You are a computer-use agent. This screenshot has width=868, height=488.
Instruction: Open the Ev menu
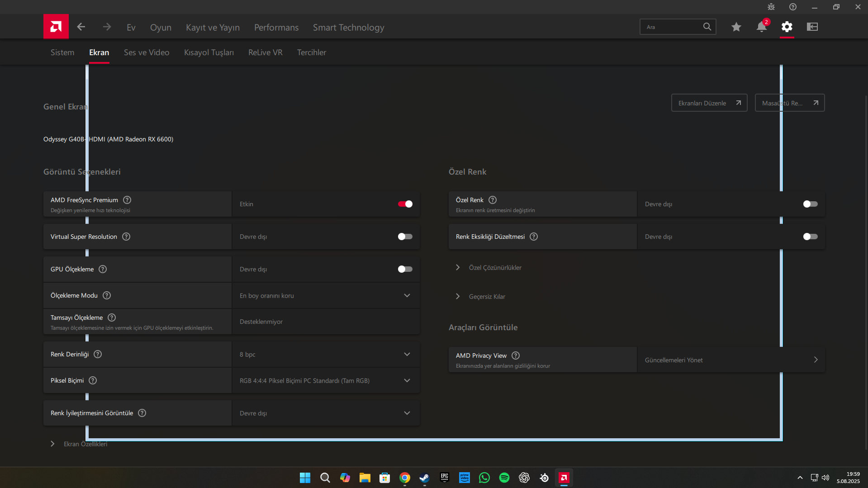coord(131,28)
